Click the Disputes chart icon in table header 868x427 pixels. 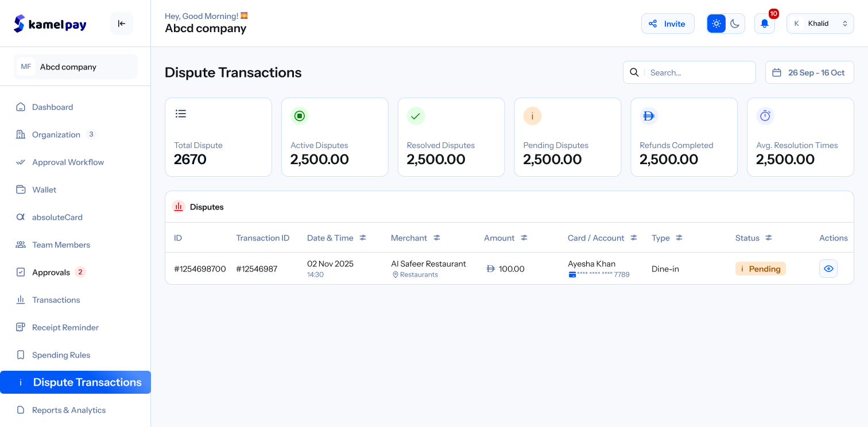179,207
